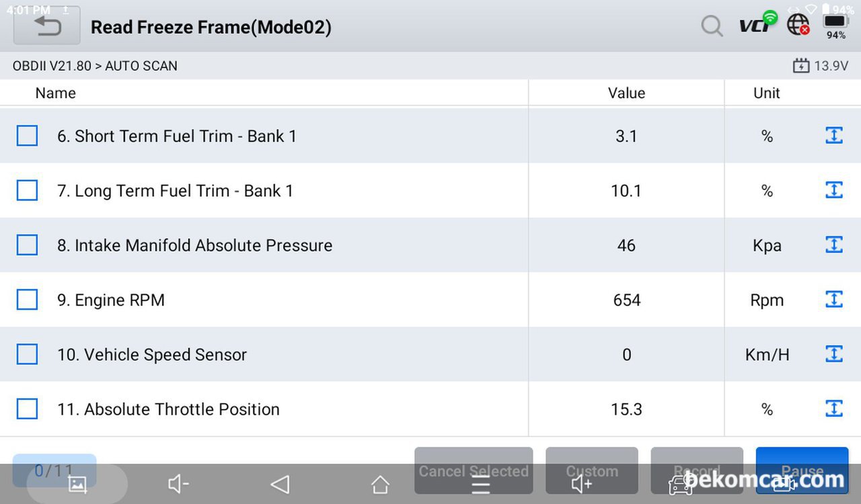Open the screenshot gallery icon in nav bar

(x=77, y=484)
